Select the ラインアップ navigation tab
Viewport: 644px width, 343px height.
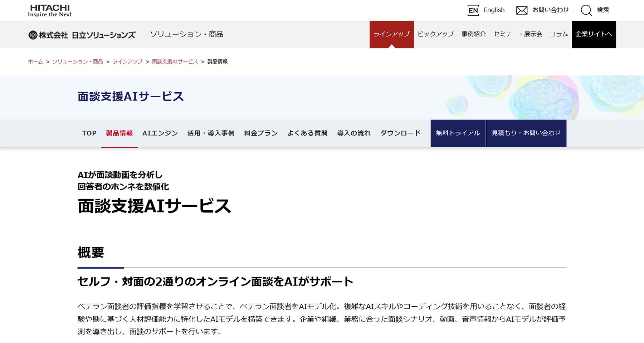pyautogui.click(x=391, y=34)
